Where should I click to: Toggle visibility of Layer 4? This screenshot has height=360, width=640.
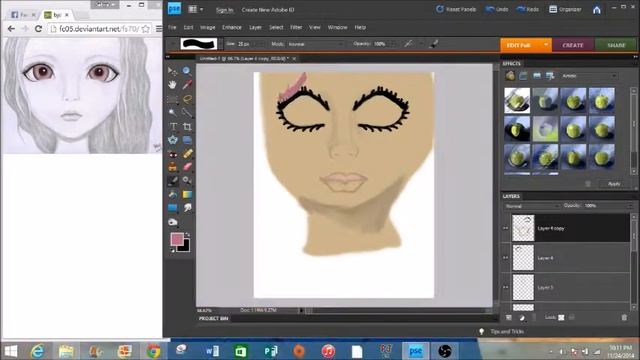pos(506,258)
